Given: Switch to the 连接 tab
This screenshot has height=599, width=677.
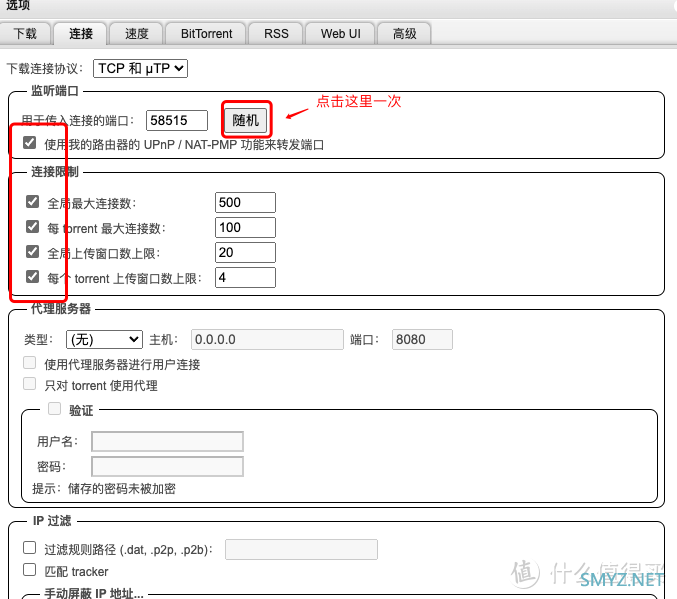Looking at the screenshot, I should point(80,34).
